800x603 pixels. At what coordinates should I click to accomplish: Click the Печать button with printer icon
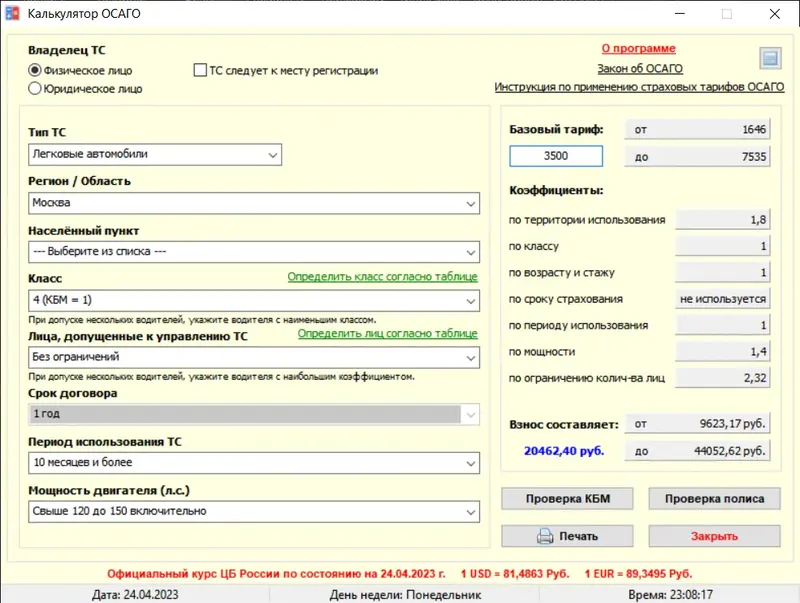click(567, 536)
